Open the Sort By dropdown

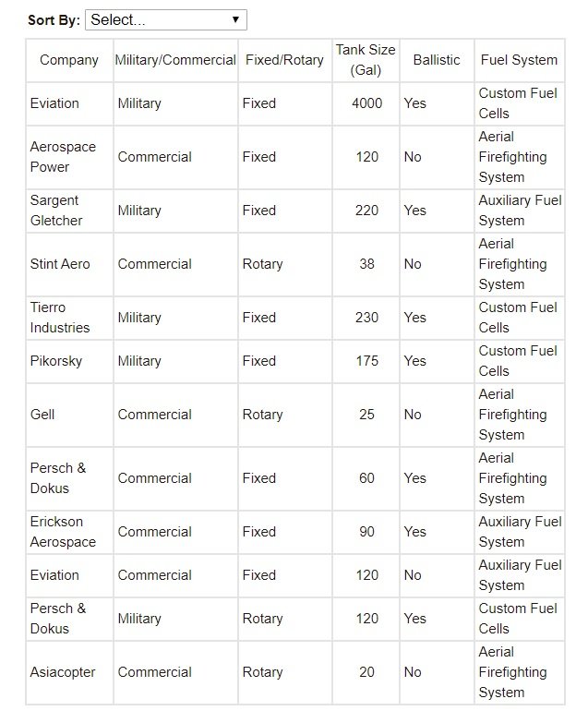(x=166, y=19)
